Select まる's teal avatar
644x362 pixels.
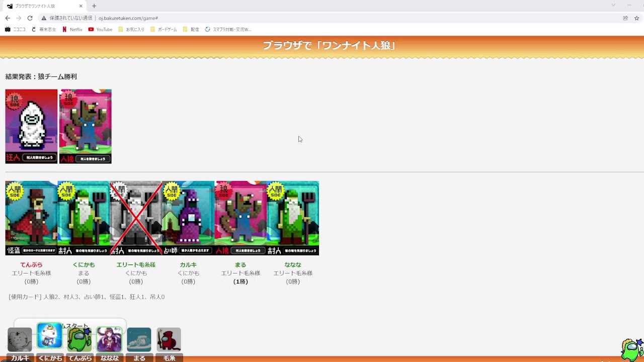click(x=139, y=340)
